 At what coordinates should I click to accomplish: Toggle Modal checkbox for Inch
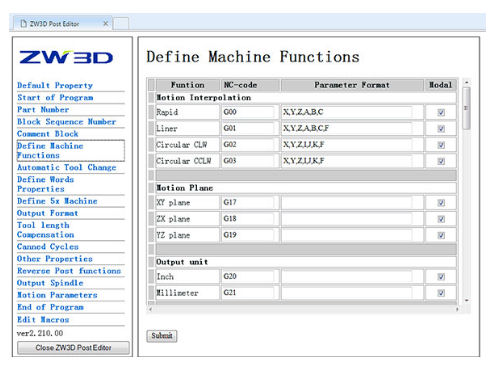[x=441, y=277]
